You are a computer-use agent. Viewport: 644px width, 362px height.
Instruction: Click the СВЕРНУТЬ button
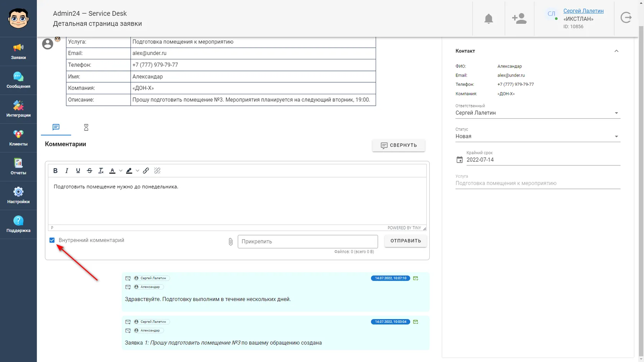pos(399,145)
